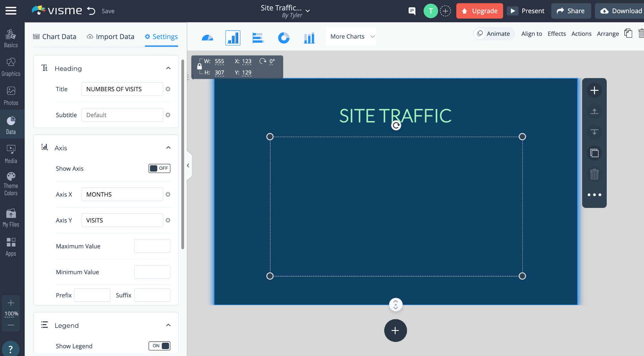Screen dimensions: 644x356
Task: Select the donut chart type icon
Action: [284, 38]
